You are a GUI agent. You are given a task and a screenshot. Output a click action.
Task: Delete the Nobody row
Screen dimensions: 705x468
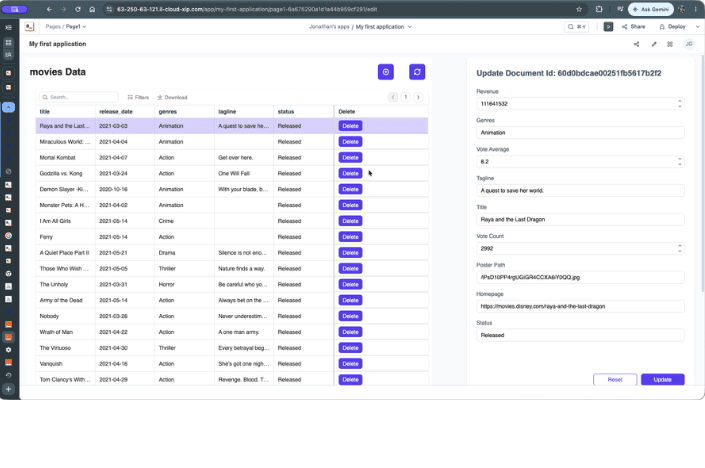[350, 316]
